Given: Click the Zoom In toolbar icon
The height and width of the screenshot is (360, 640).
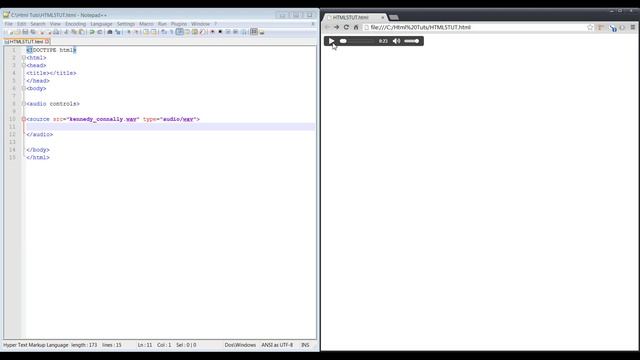Looking at the screenshot, I should 129,32.
